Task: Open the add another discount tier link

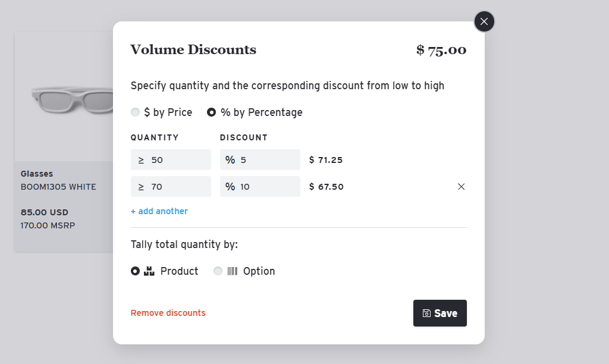Action: click(x=159, y=211)
